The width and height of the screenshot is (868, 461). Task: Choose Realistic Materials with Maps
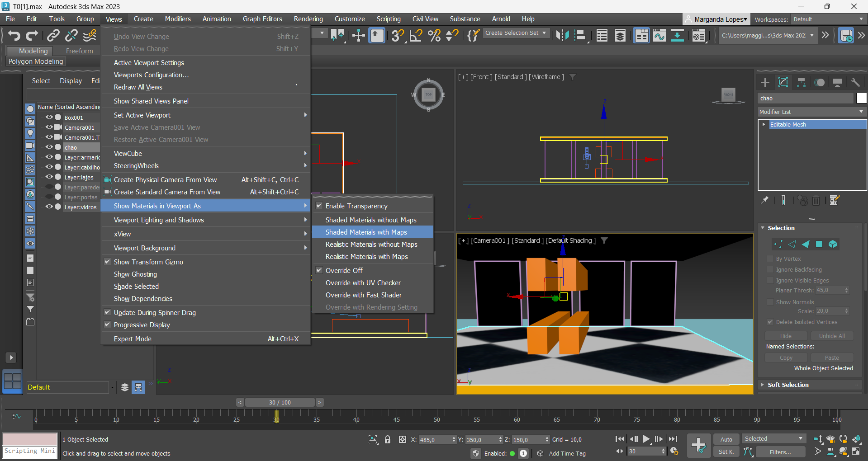tap(366, 256)
